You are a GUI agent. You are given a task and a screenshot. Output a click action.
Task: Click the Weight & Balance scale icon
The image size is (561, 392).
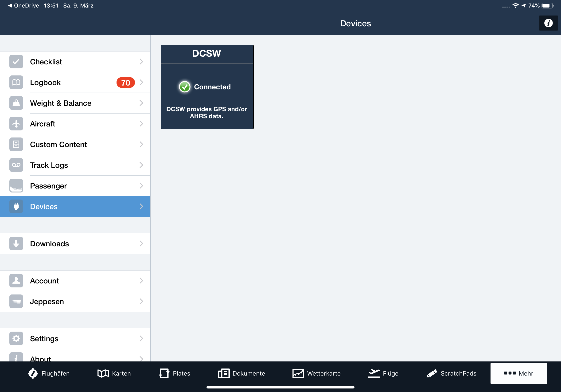[16, 103]
